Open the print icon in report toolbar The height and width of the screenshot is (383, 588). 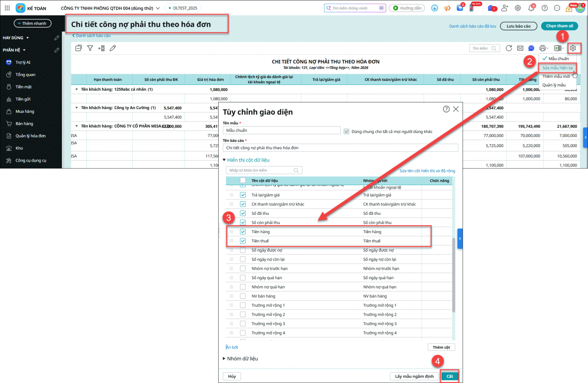tap(542, 48)
